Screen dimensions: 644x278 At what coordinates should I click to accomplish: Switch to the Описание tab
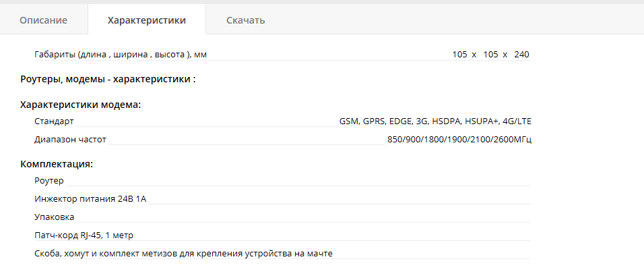[x=44, y=20]
